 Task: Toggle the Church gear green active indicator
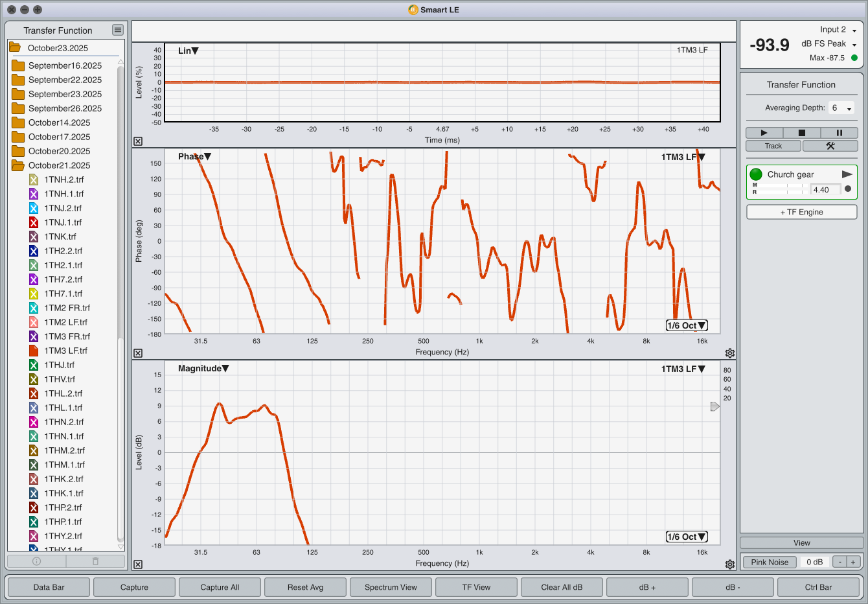(756, 174)
